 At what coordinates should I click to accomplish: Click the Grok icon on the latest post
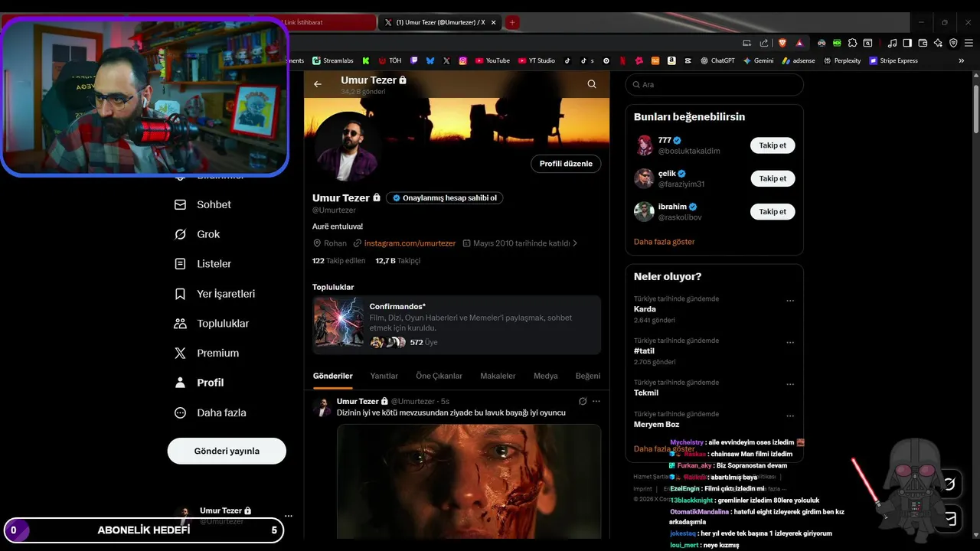pos(583,401)
